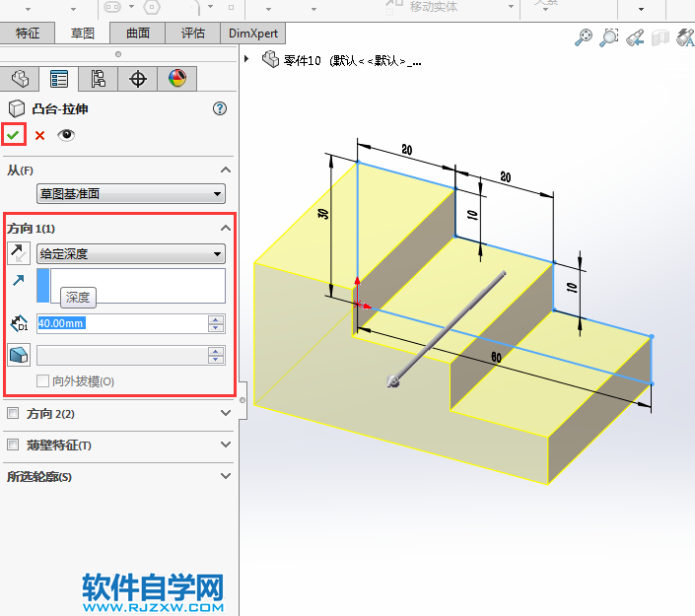The width and height of the screenshot is (695, 616).
Task: Switch to 特征 tab
Action: click(28, 34)
